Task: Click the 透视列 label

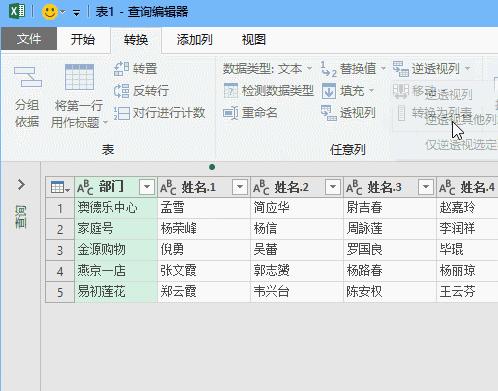Action: pyautogui.click(x=358, y=113)
